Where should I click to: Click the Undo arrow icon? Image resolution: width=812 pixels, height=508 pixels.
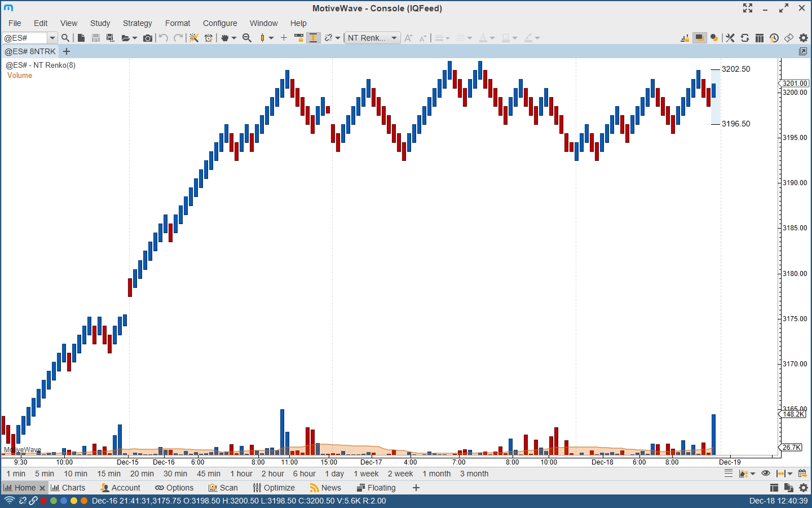coord(164,38)
